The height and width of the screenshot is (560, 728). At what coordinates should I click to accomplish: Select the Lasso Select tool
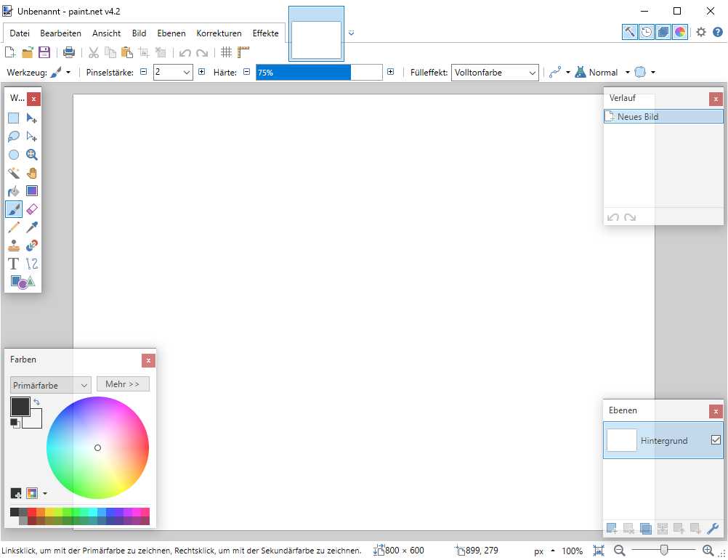tap(14, 137)
